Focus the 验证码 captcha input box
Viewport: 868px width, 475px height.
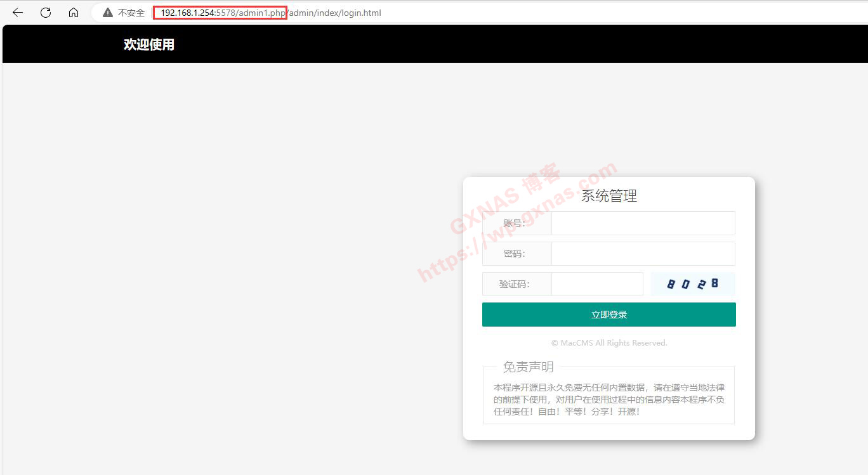click(x=596, y=284)
